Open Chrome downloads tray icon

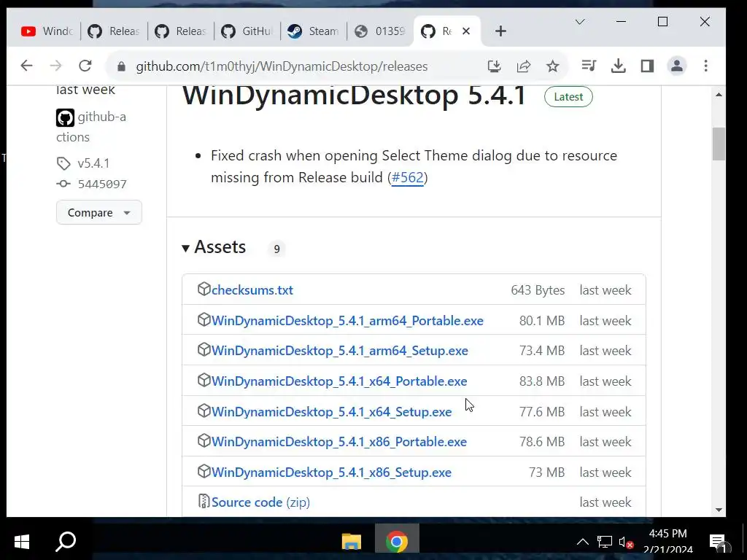619,66
